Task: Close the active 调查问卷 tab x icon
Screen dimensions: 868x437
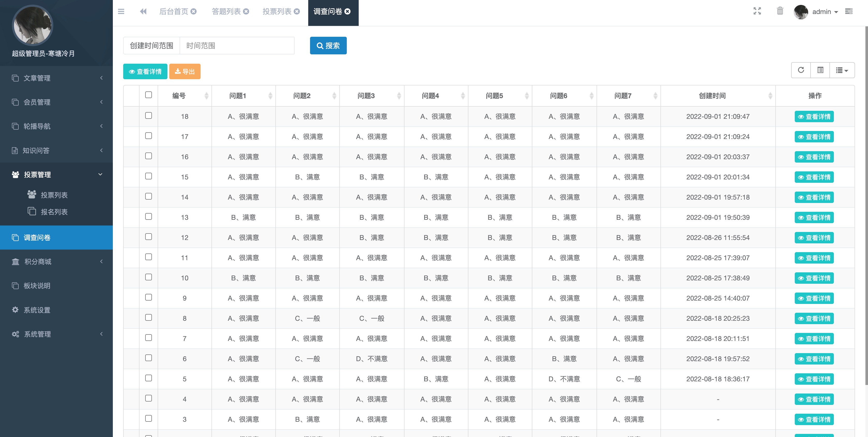Action: pyautogui.click(x=347, y=11)
